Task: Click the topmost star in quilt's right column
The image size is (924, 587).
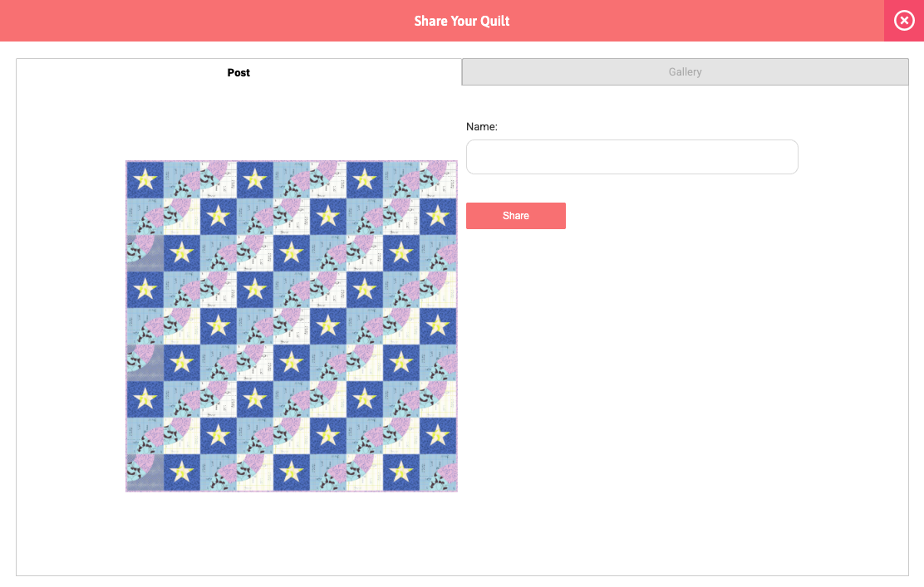Action: 438,216
